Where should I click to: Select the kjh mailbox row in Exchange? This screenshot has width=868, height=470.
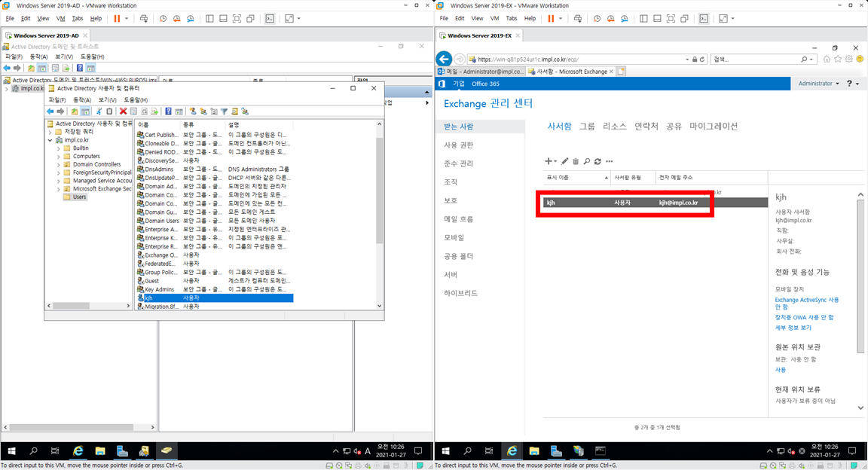pos(656,203)
